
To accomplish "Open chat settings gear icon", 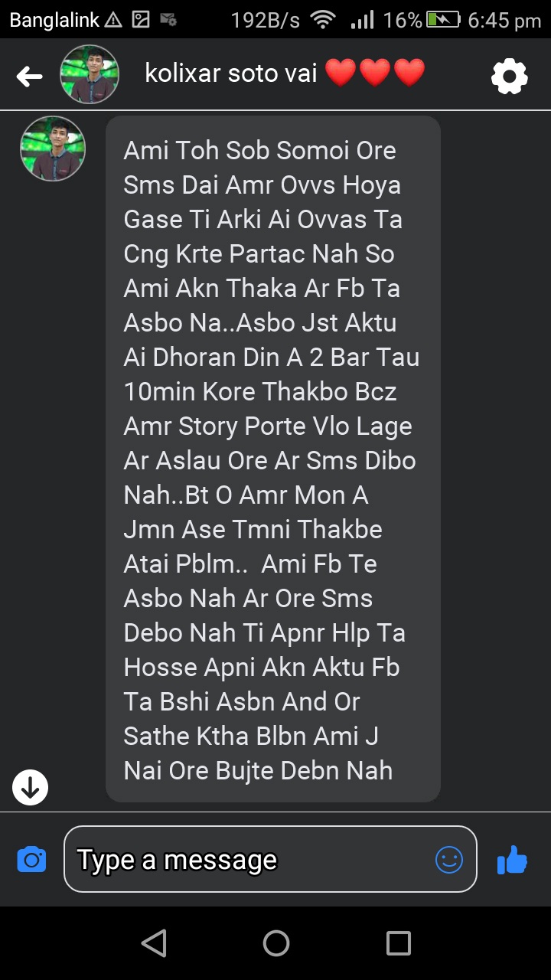I will [509, 76].
